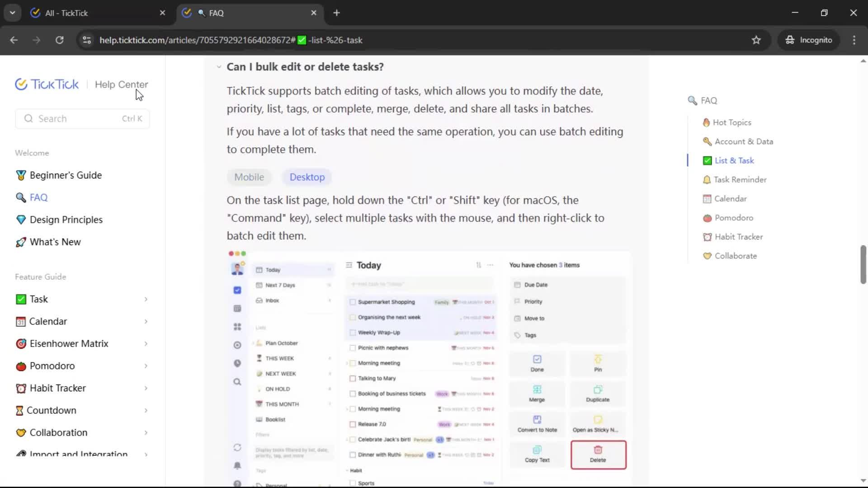Expand the Task feature guide arrow
The height and width of the screenshot is (488, 868).
pyautogui.click(x=146, y=299)
